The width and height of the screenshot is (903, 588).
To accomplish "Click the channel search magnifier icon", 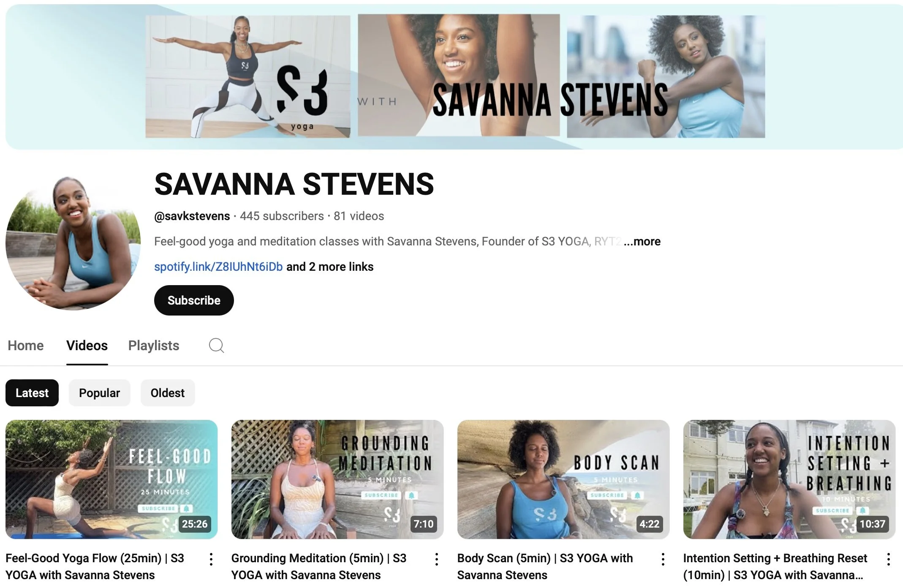I will click(x=216, y=346).
